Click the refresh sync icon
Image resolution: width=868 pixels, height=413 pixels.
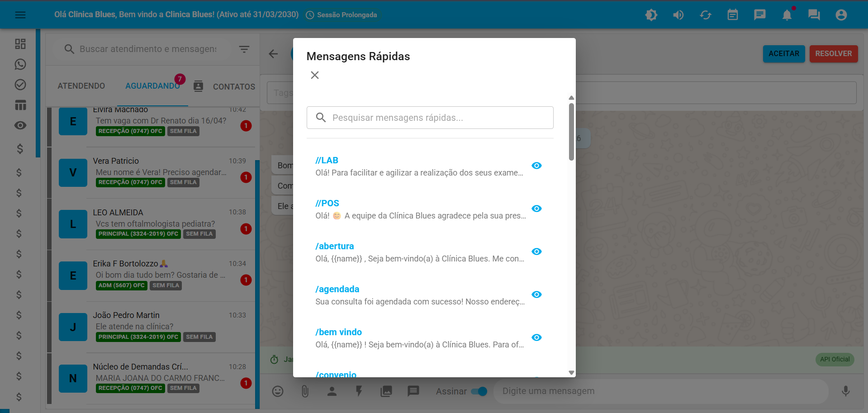(x=705, y=15)
